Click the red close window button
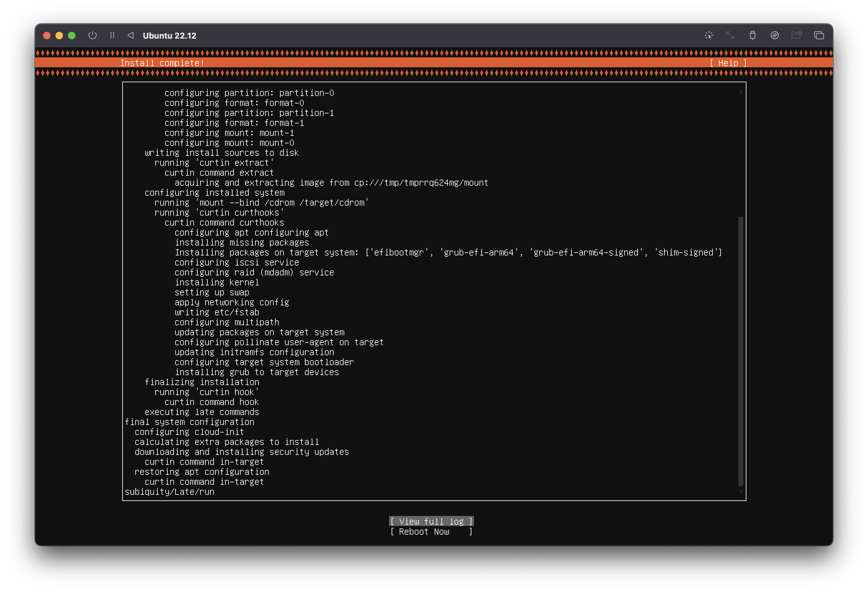 click(47, 36)
